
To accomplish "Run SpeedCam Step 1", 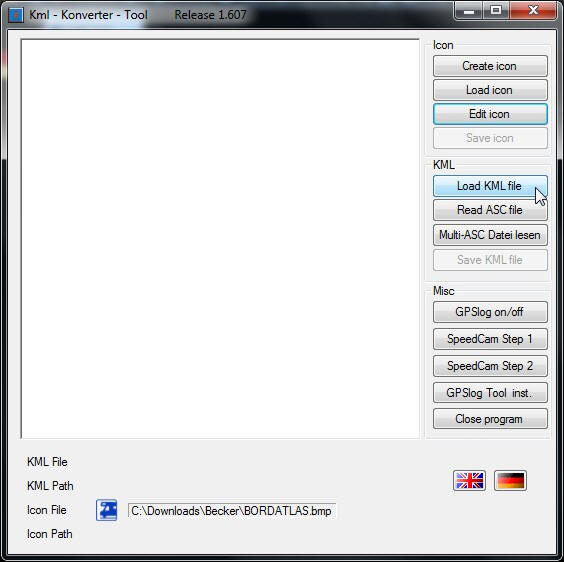I will pyautogui.click(x=490, y=339).
